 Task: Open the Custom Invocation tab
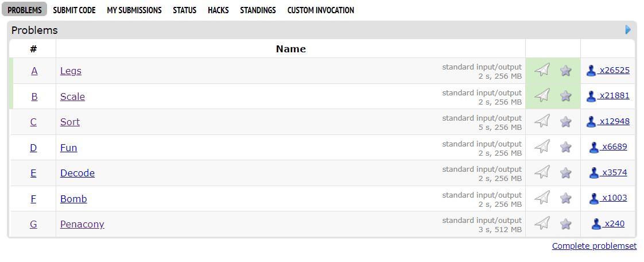pyautogui.click(x=320, y=10)
